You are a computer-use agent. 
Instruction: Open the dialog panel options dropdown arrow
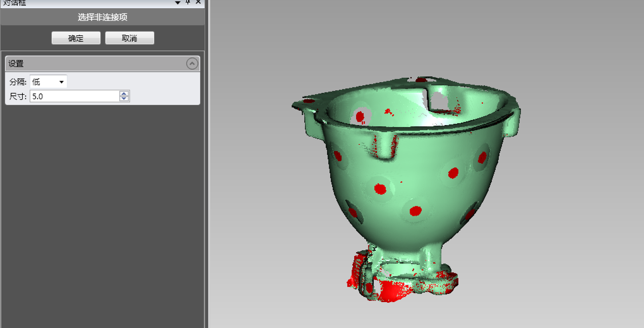pos(178,2)
